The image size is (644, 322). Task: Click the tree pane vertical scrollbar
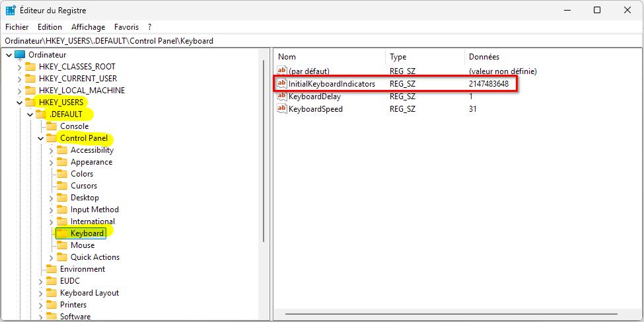coord(264,151)
